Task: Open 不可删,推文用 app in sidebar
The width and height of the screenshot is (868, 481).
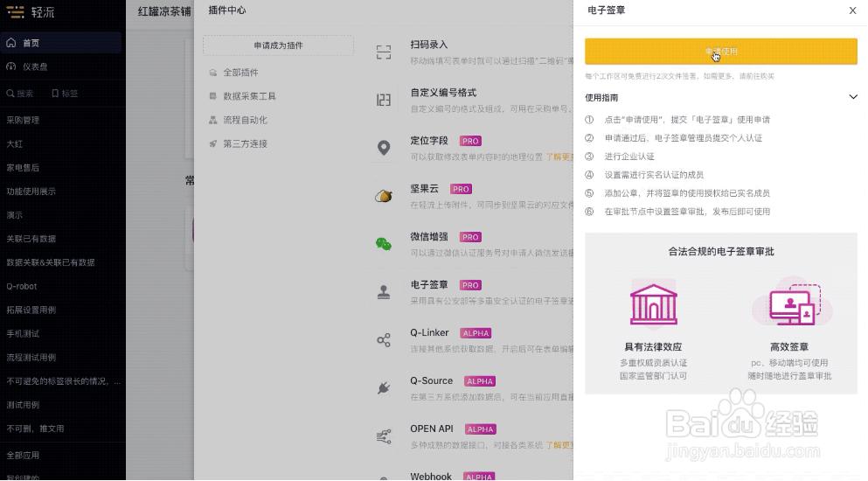Action: pos(35,429)
